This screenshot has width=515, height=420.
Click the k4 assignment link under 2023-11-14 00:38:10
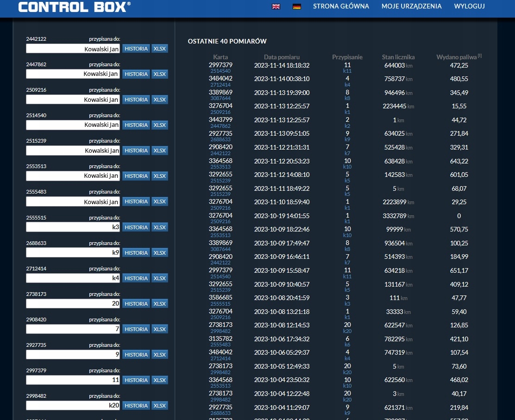pyautogui.click(x=347, y=85)
